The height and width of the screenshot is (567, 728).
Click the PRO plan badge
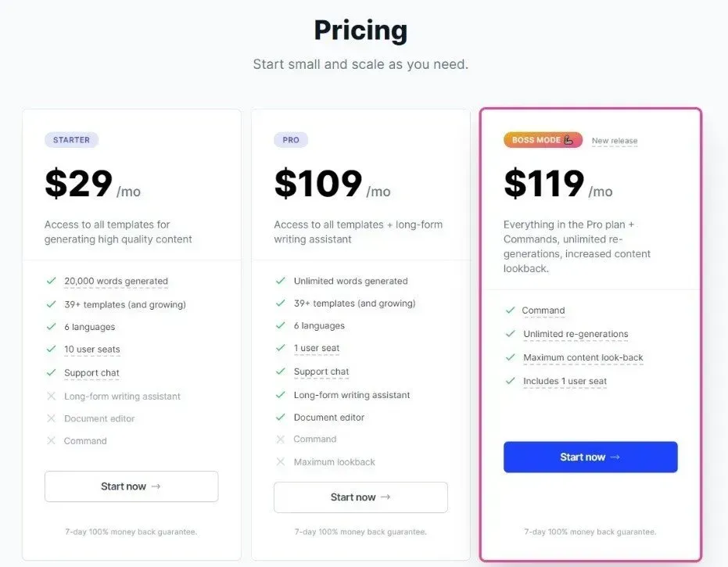[291, 140]
